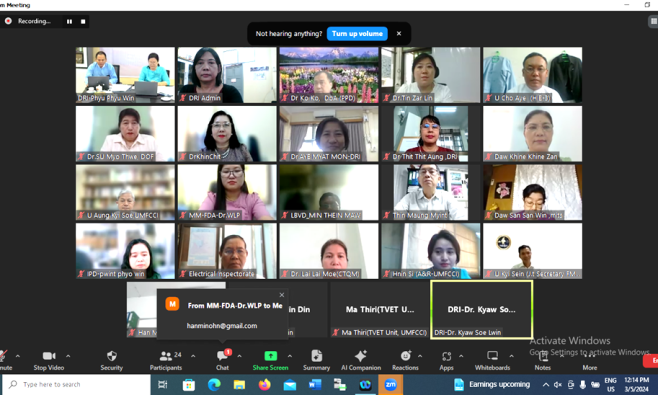Image resolution: width=658 pixels, height=395 pixels.
Task: Expand Reactions options arrow
Action: (420, 356)
